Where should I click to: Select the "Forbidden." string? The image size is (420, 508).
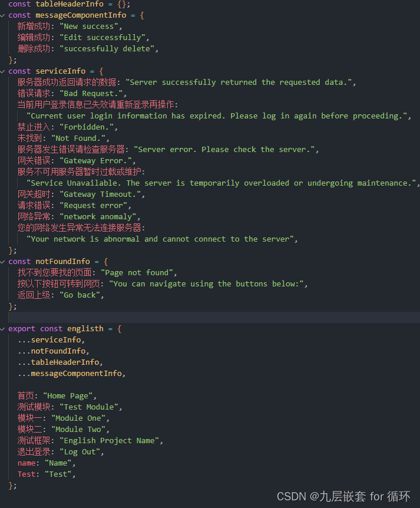(x=87, y=127)
